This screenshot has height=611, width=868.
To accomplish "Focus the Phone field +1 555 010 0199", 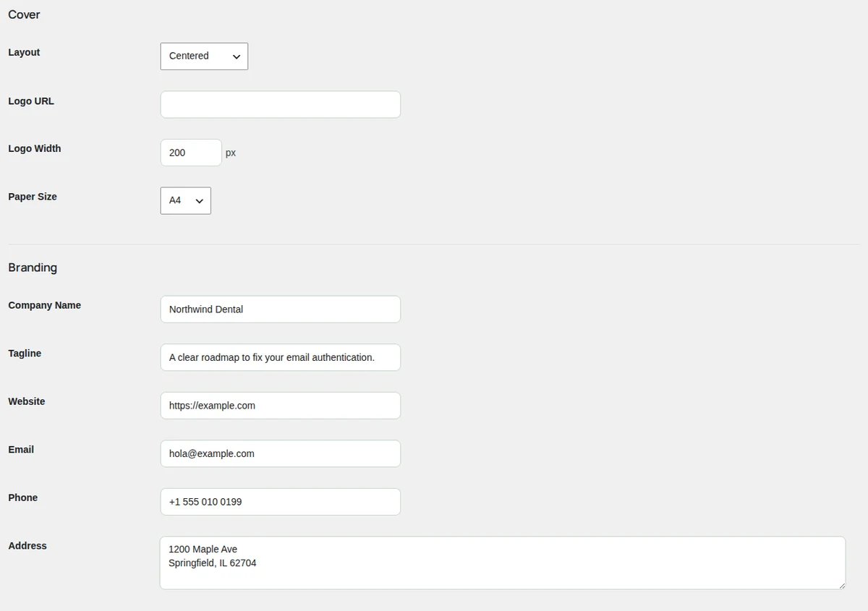I will click(x=280, y=502).
